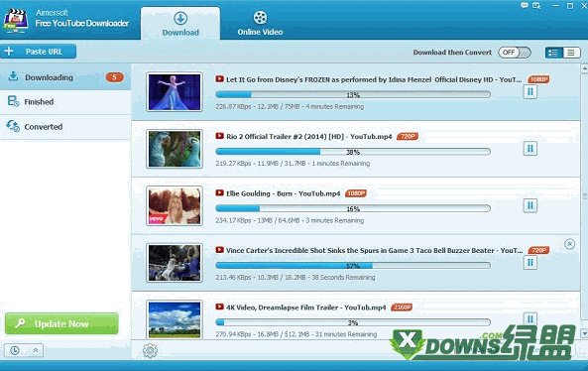Click the Update Now button
588x371 pixels.
(x=61, y=323)
